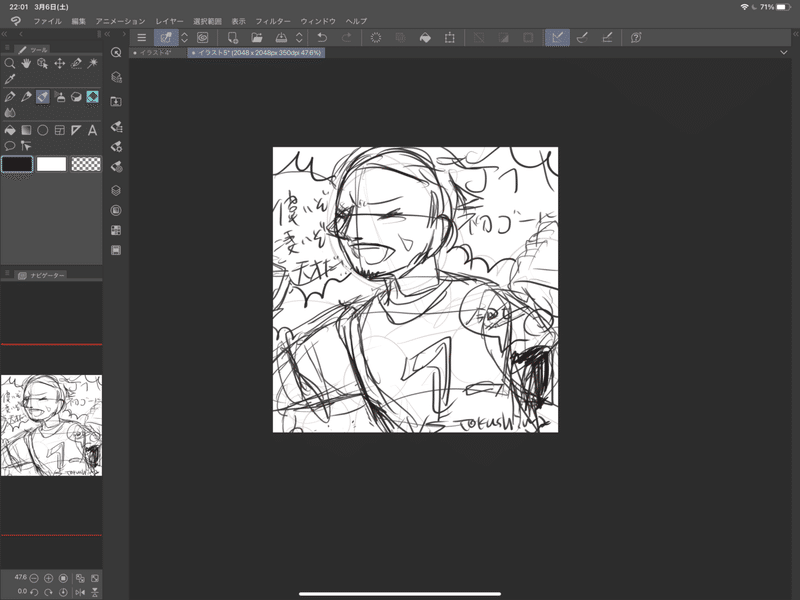The height and width of the screenshot is (600, 800).
Task: Choose the black main color swatch
Action: point(17,164)
